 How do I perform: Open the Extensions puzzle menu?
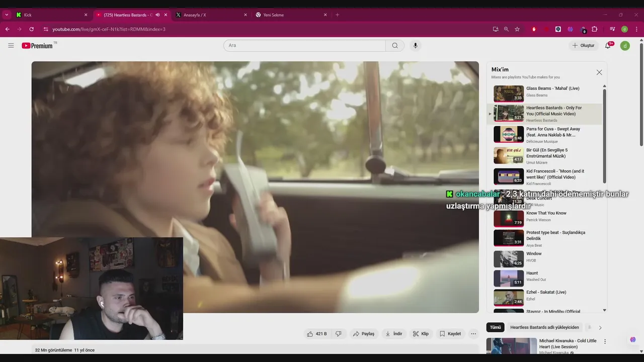(594, 29)
